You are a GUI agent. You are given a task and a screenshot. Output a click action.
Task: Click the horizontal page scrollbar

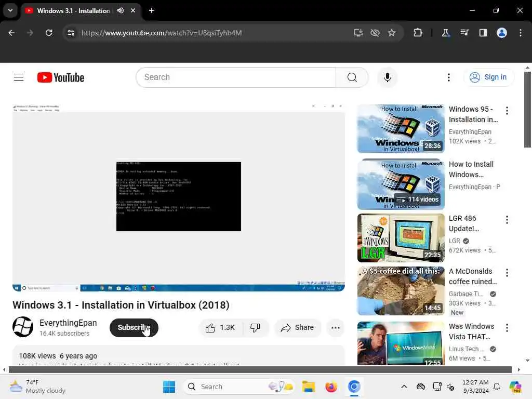pos(260,369)
